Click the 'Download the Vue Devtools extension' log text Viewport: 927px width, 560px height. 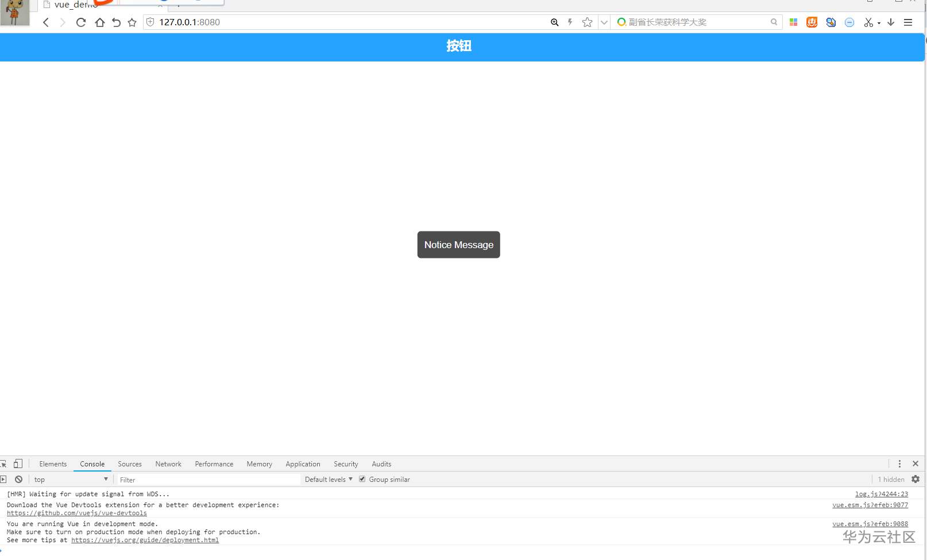pyautogui.click(x=143, y=505)
